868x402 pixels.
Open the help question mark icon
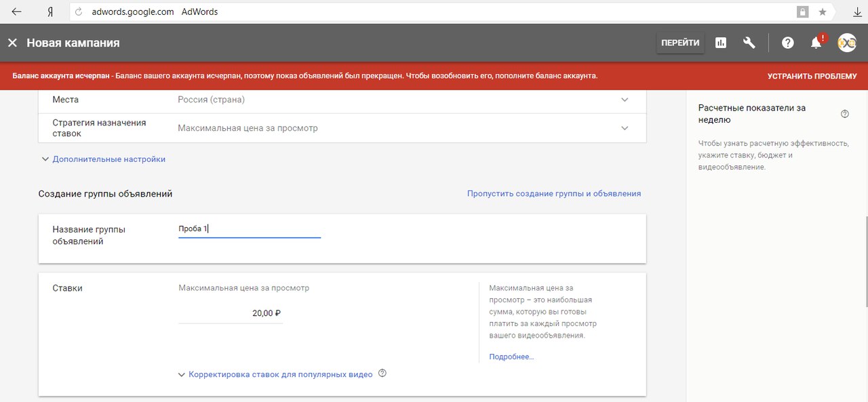(787, 43)
